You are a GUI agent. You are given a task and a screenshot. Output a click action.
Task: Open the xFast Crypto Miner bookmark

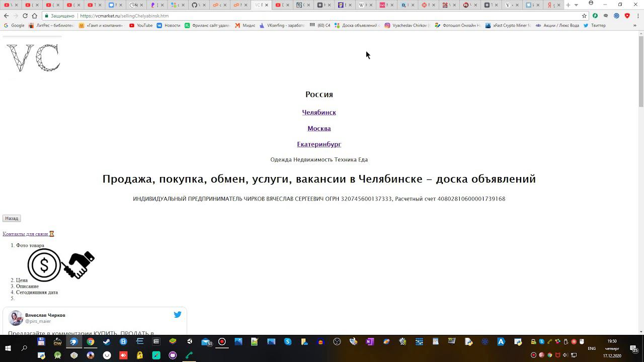click(508, 25)
